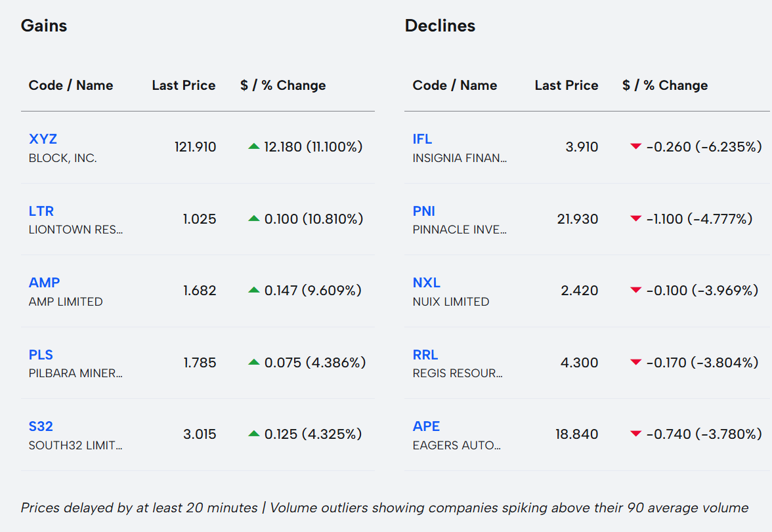The width and height of the screenshot is (772, 532).
Task: Select the AMP ticker link
Action: tap(44, 283)
